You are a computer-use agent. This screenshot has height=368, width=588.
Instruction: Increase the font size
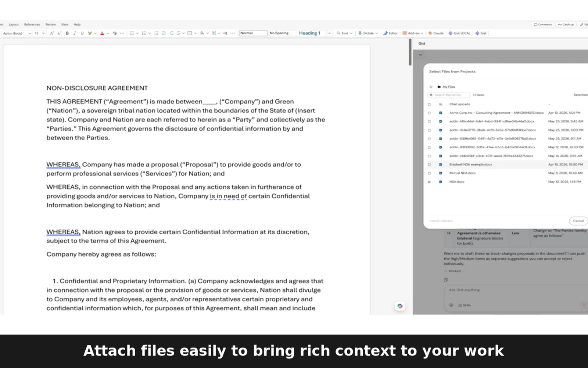(52, 33)
